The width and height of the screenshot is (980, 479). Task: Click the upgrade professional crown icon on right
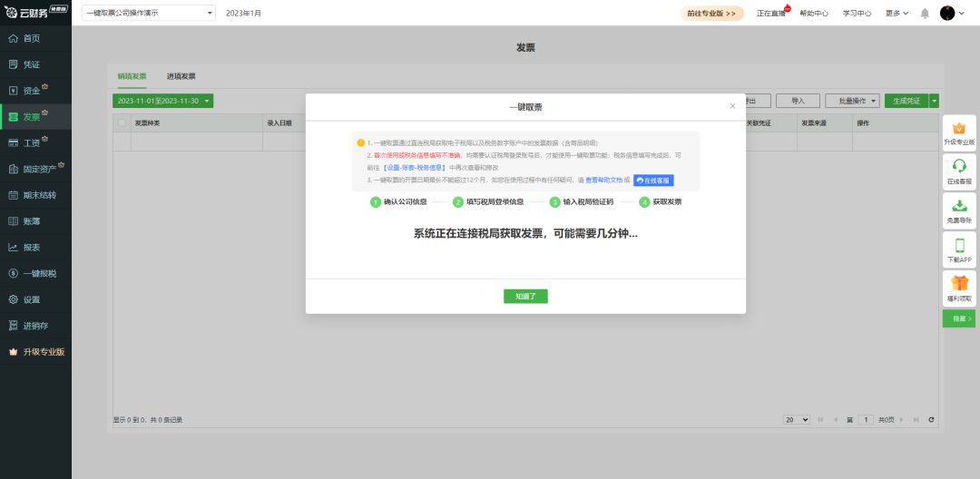[959, 128]
